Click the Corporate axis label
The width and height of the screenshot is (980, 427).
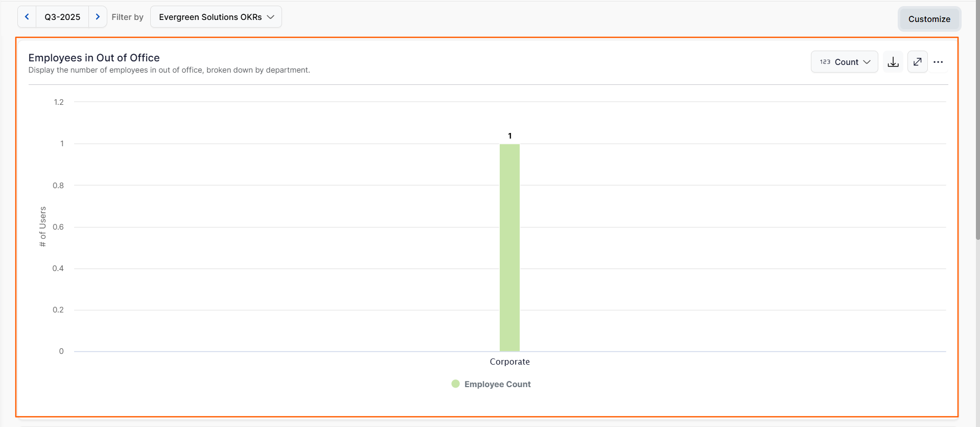[x=509, y=362]
